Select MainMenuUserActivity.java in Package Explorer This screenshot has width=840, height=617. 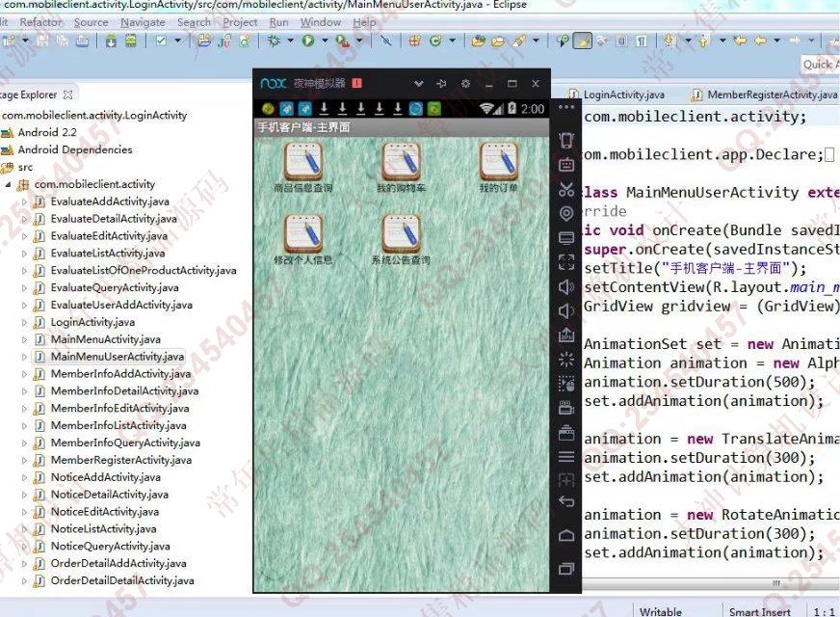[118, 357]
